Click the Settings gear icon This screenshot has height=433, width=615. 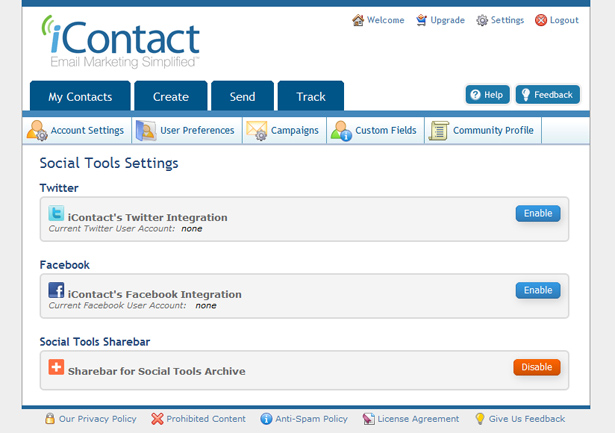point(482,20)
